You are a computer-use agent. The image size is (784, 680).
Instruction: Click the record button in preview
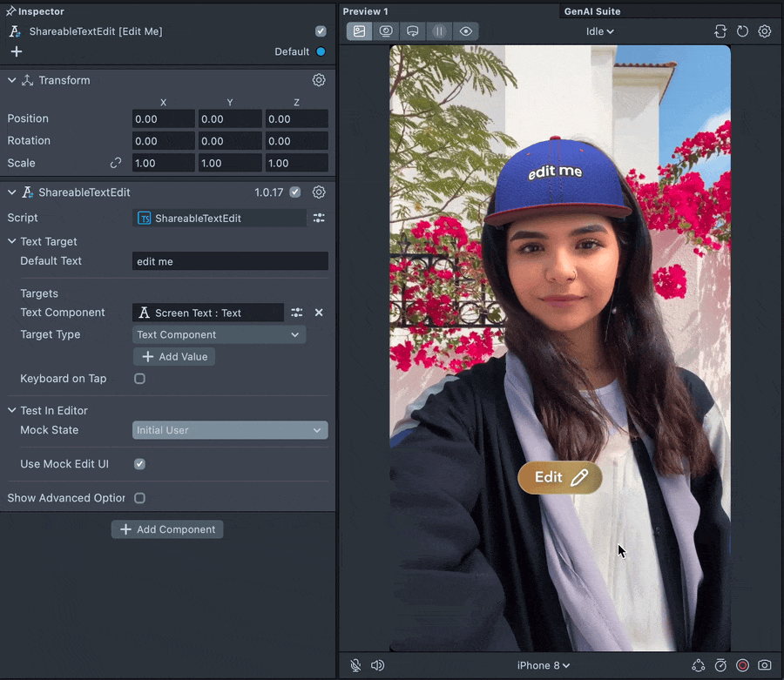click(742, 665)
